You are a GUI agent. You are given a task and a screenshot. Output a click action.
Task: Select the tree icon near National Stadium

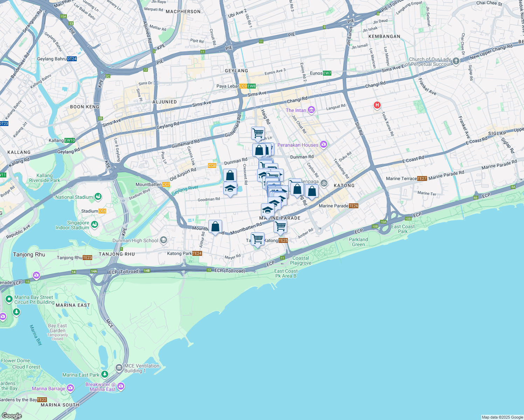(98, 196)
